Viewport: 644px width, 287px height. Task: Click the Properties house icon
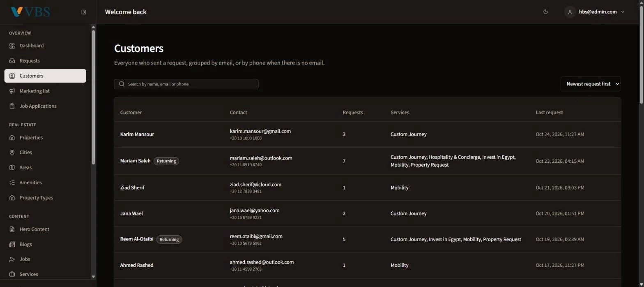point(12,137)
